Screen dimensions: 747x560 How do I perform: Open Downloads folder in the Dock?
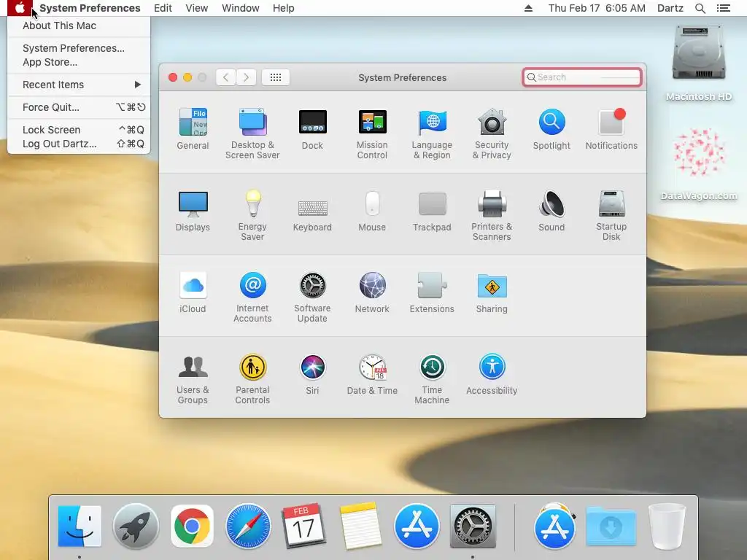click(x=611, y=526)
